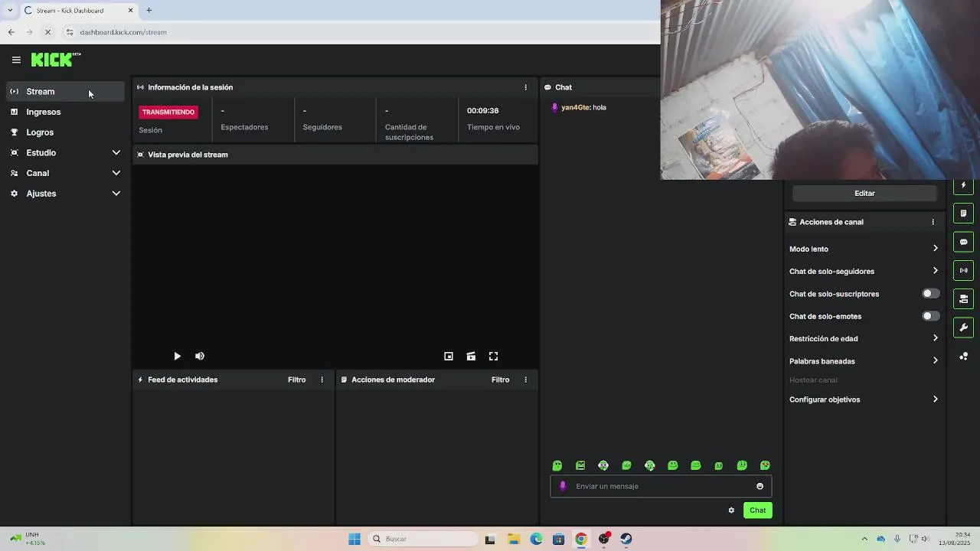
Task: Open Filtro for Feed de actividades
Action: tap(296, 380)
